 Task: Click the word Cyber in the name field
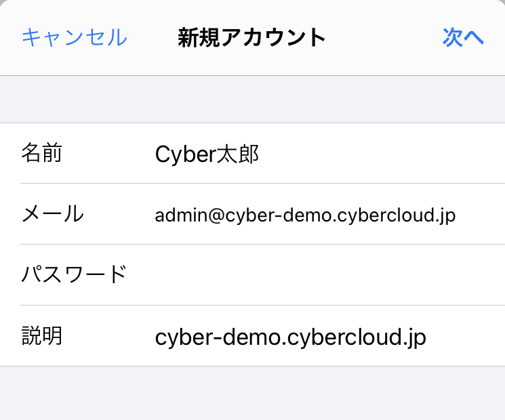[x=186, y=154]
